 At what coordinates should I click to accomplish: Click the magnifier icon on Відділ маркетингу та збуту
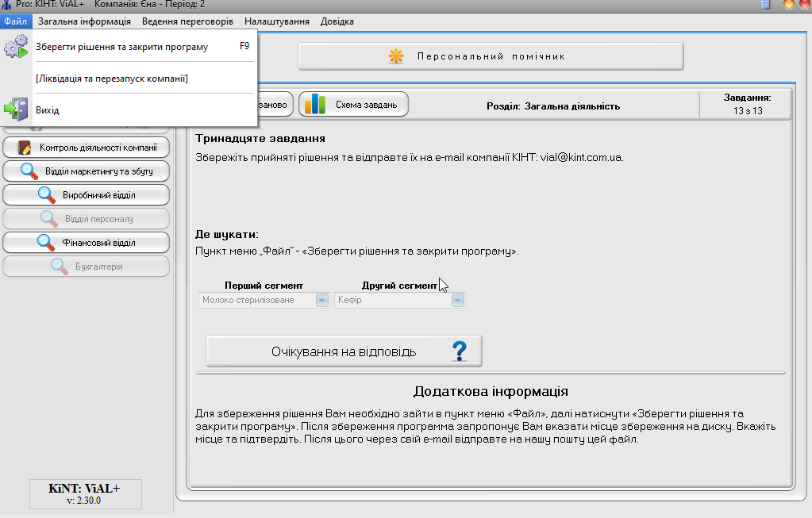29,171
